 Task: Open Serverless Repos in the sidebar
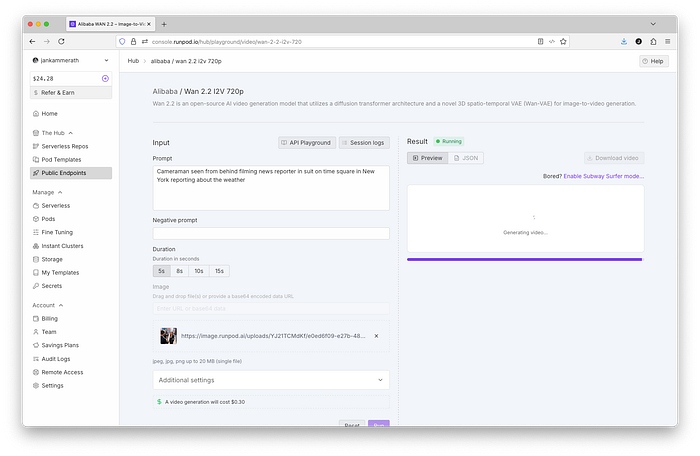pyautogui.click(x=65, y=146)
